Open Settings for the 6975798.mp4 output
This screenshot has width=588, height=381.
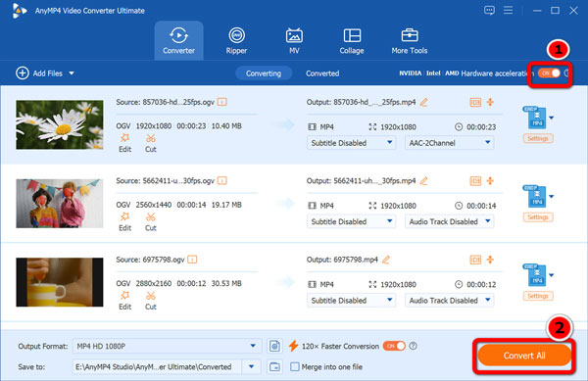[x=538, y=296]
